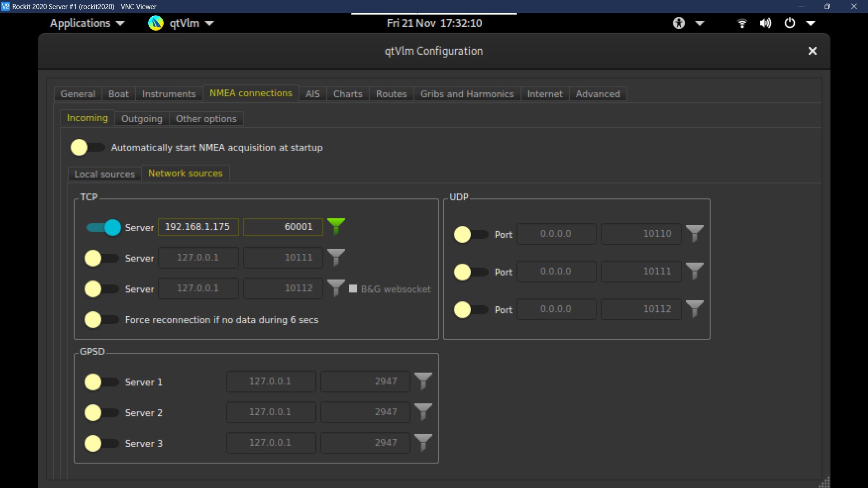Viewport: 868px width, 488px height.
Task: Open the Outgoing connections tab
Action: 142,118
